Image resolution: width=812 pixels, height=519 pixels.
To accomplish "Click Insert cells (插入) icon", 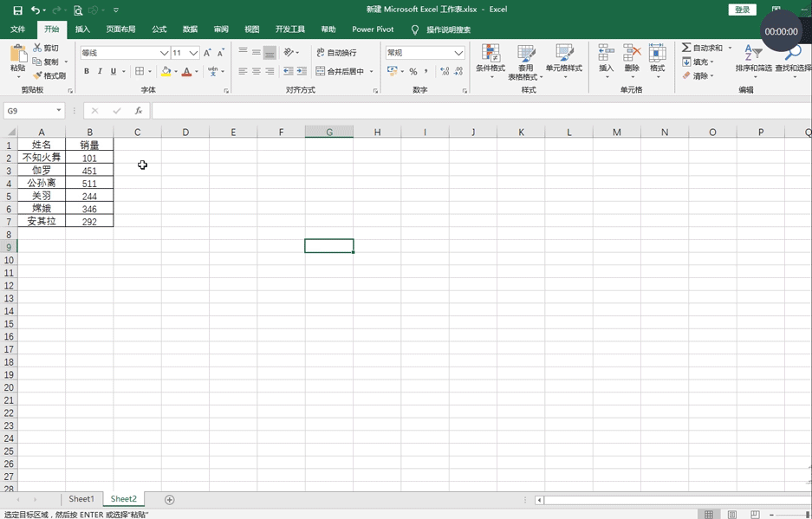I will point(606,52).
